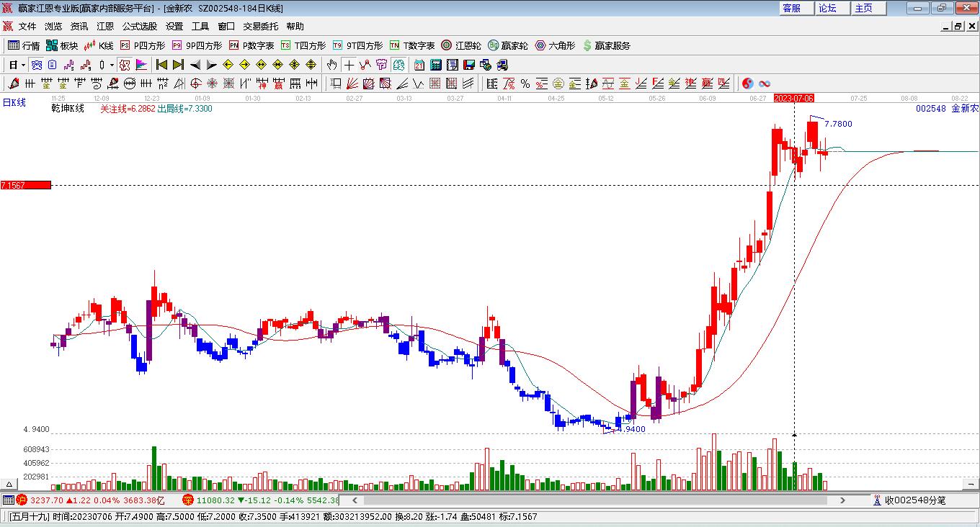
Task: Click the 7.1567 red price marker
Action: click(26, 185)
